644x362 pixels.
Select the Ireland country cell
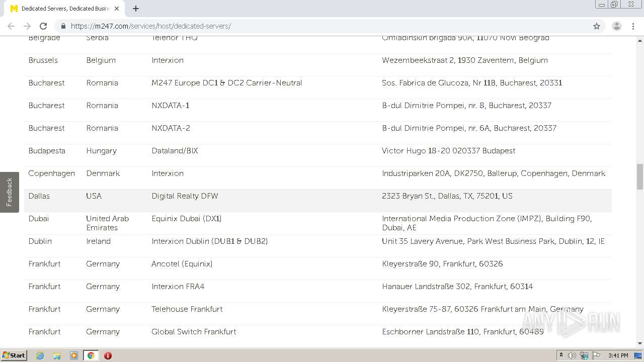click(98, 241)
